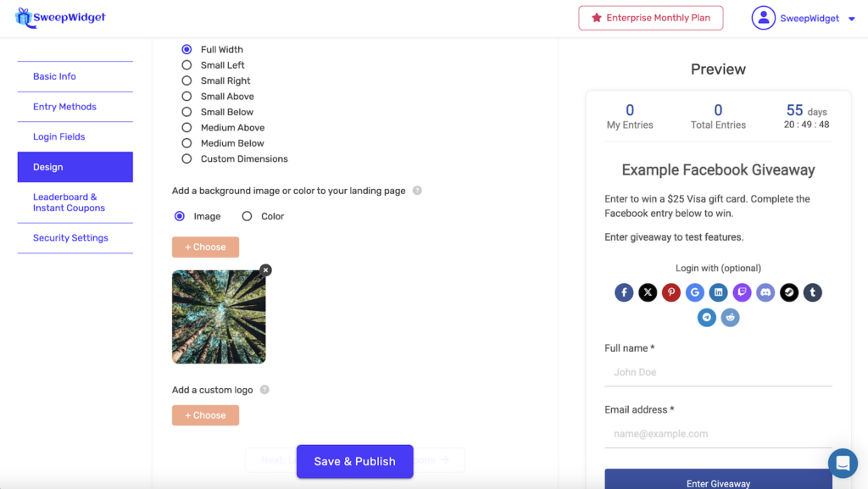This screenshot has width=868, height=489.
Task: Click the Full name input field
Action: (718, 372)
